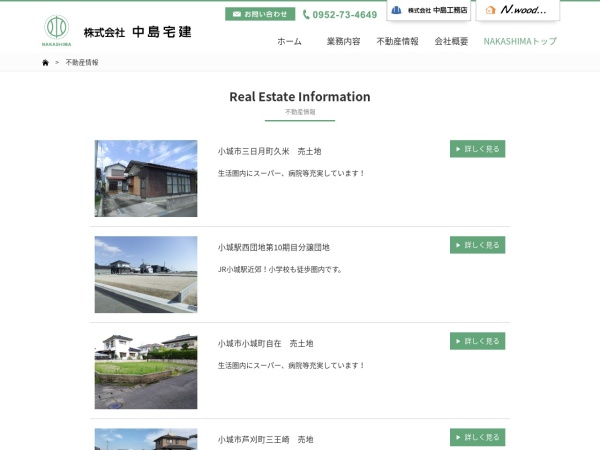
Task: View details for 小城市三日月町久米 売土地
Action: coord(478,149)
